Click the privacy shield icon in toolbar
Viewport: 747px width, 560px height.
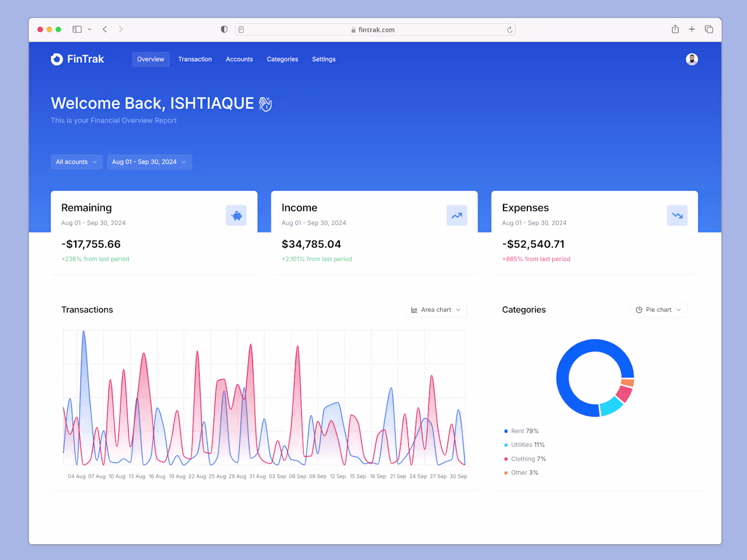pos(224,29)
